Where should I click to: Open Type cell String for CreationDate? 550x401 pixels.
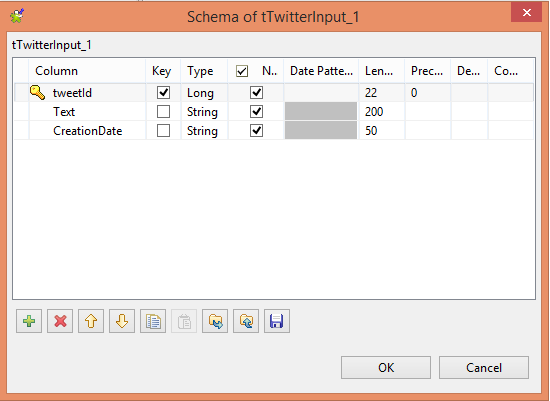coord(204,131)
